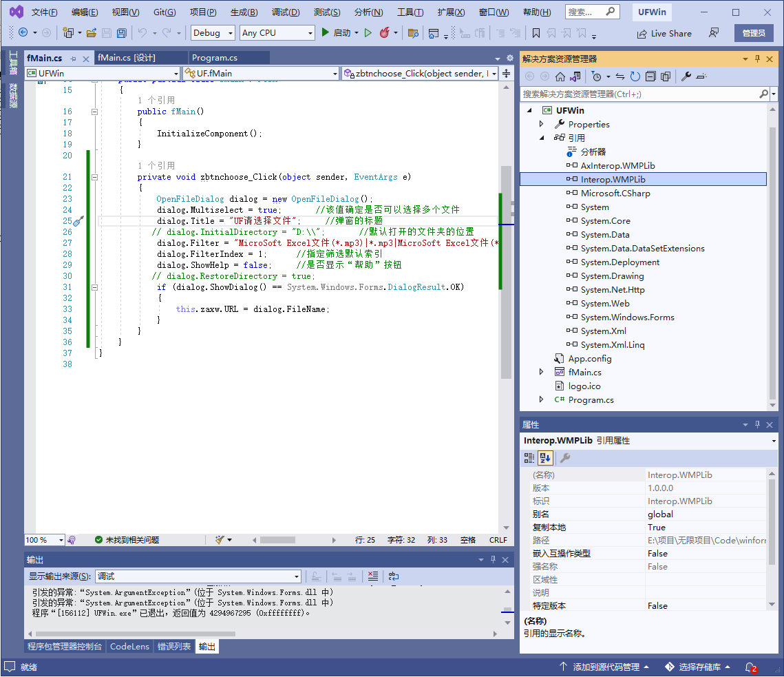Select System.Windows.Forms reference in tree

[x=627, y=317]
